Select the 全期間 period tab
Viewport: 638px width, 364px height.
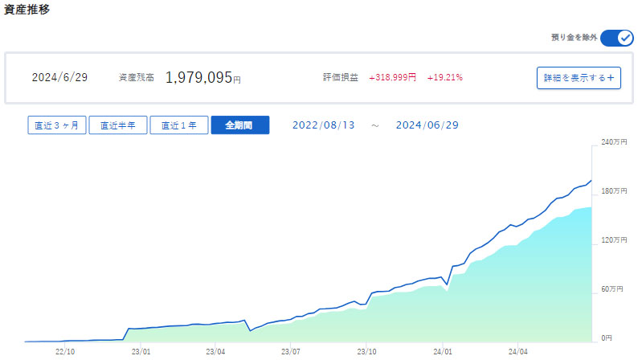tap(239, 125)
